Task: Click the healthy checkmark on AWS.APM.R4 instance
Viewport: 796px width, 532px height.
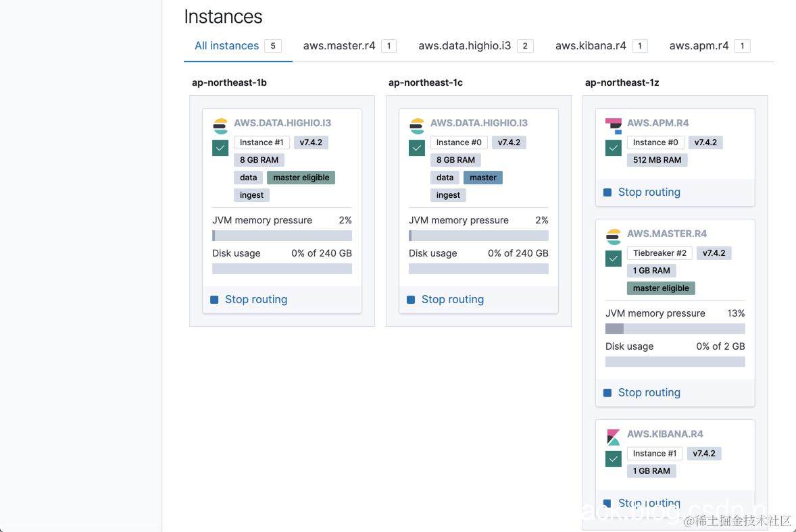Action: tap(614, 148)
